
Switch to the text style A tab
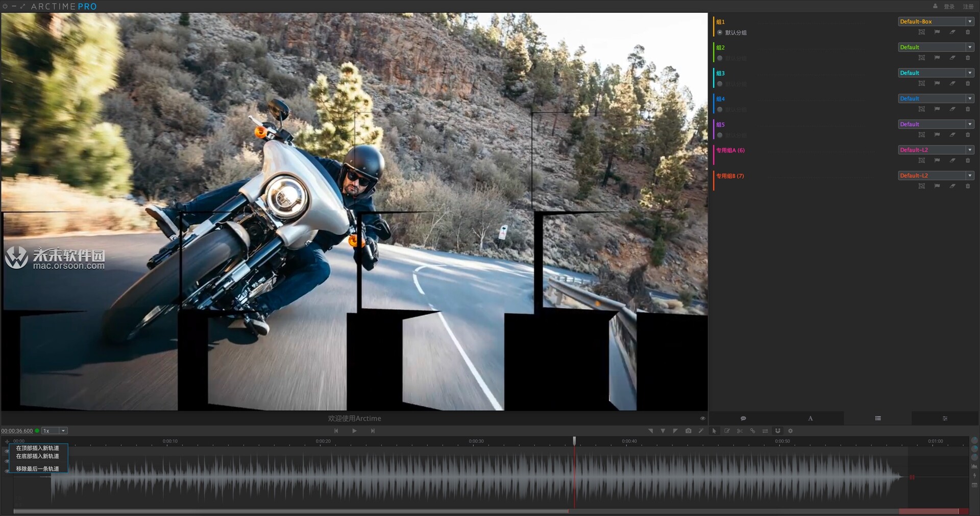810,418
